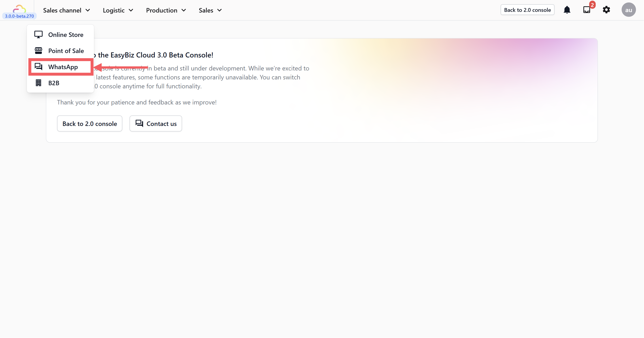Click the chat icon in Contact us
644x338 pixels.
click(x=139, y=123)
